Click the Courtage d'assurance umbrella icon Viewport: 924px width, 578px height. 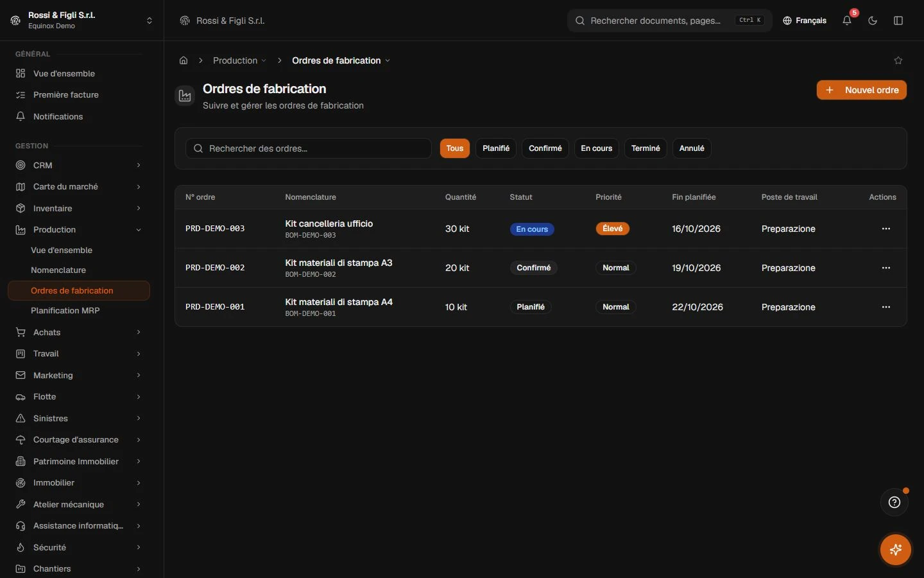pos(21,440)
